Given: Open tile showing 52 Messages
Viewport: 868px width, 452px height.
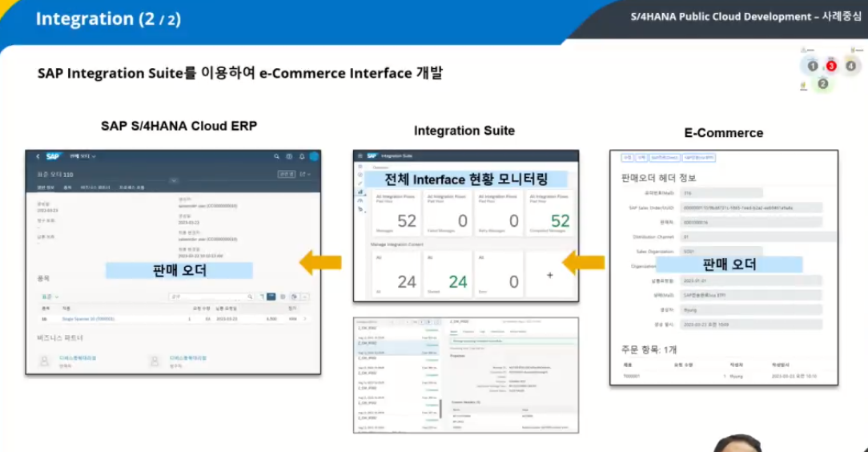Looking at the screenshot, I should pos(396,214).
